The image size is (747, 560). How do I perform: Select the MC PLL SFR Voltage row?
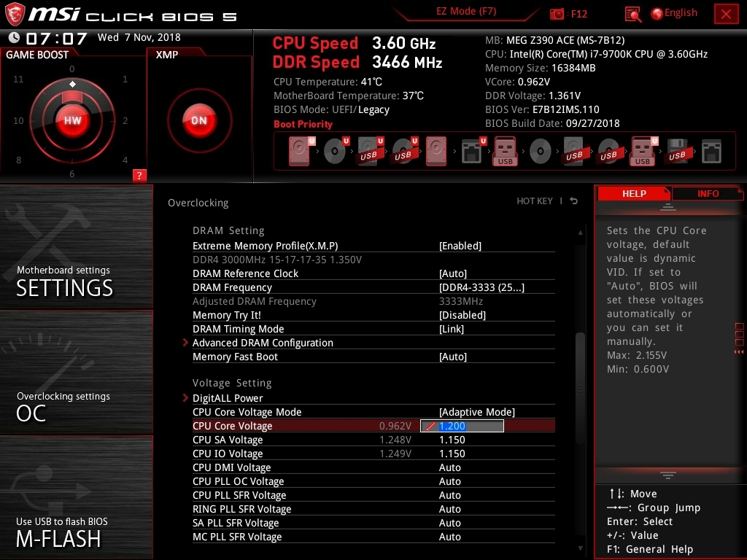pos(373,536)
